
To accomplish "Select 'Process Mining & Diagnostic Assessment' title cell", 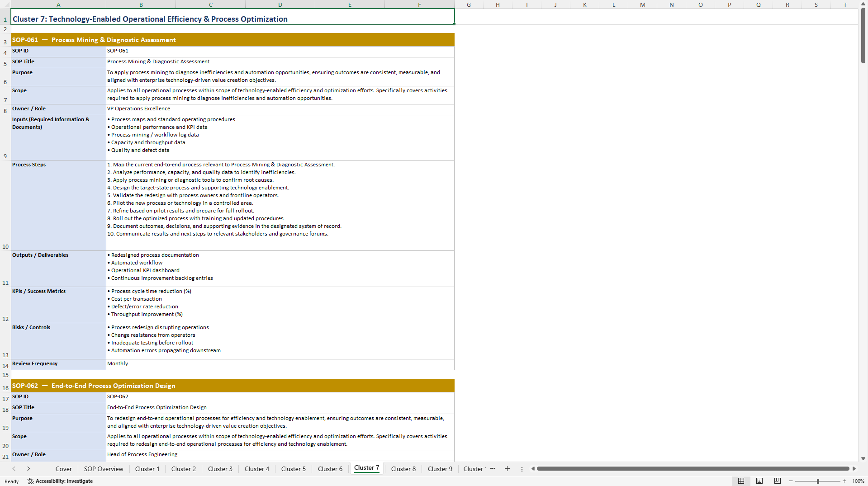I will click(x=280, y=62).
